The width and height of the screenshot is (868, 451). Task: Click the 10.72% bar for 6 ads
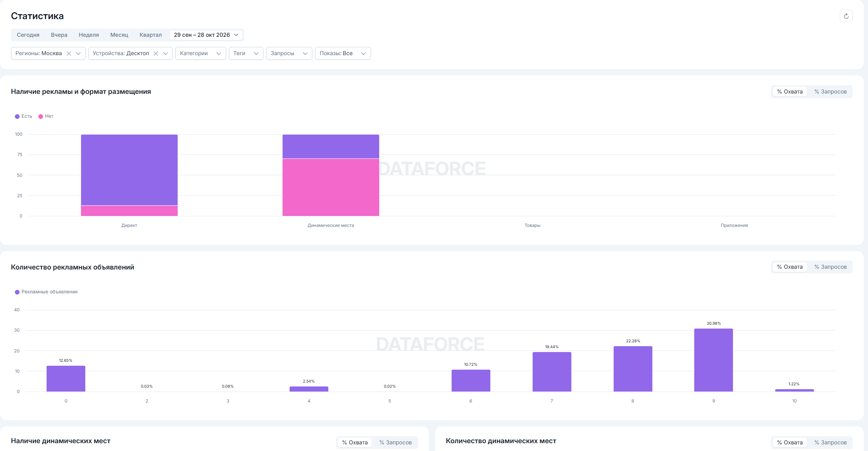coord(471,381)
